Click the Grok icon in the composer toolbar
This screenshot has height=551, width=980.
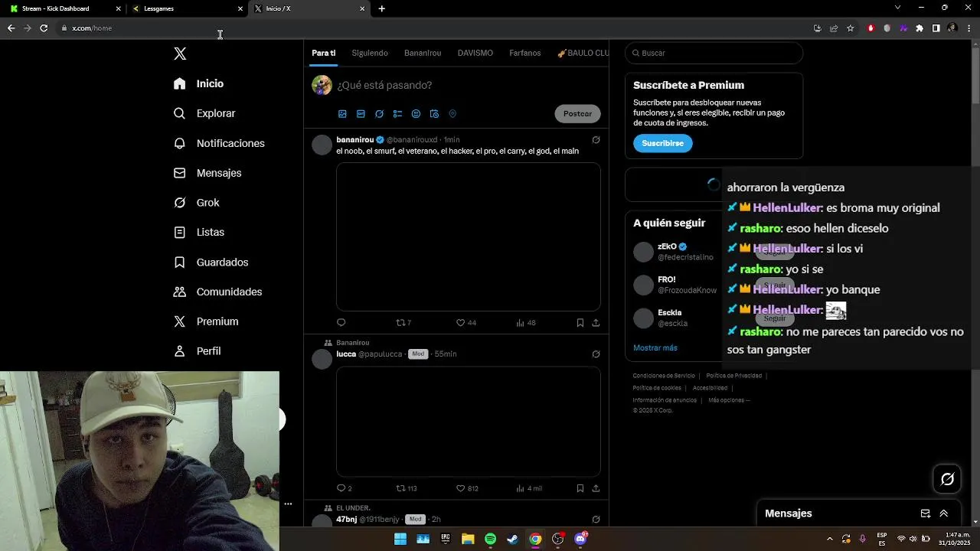pyautogui.click(x=379, y=114)
